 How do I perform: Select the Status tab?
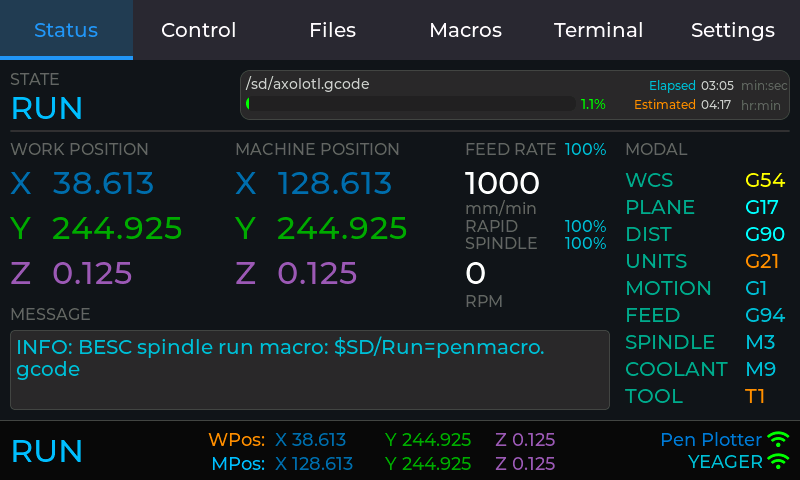coord(66,30)
